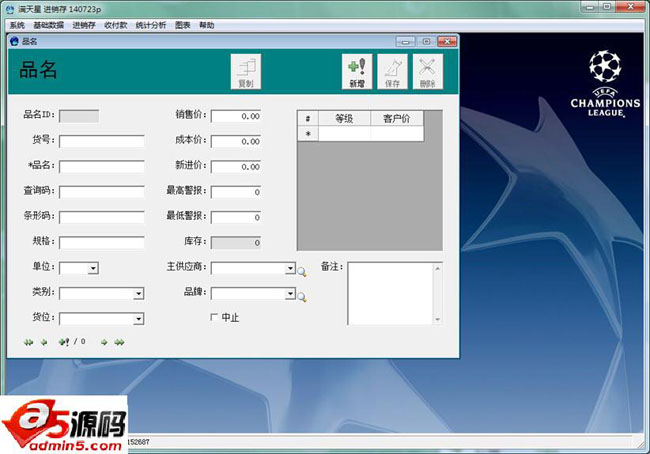This screenshot has width=650, height=454.
Task: Click the 新增 (add new) icon
Action: click(357, 71)
